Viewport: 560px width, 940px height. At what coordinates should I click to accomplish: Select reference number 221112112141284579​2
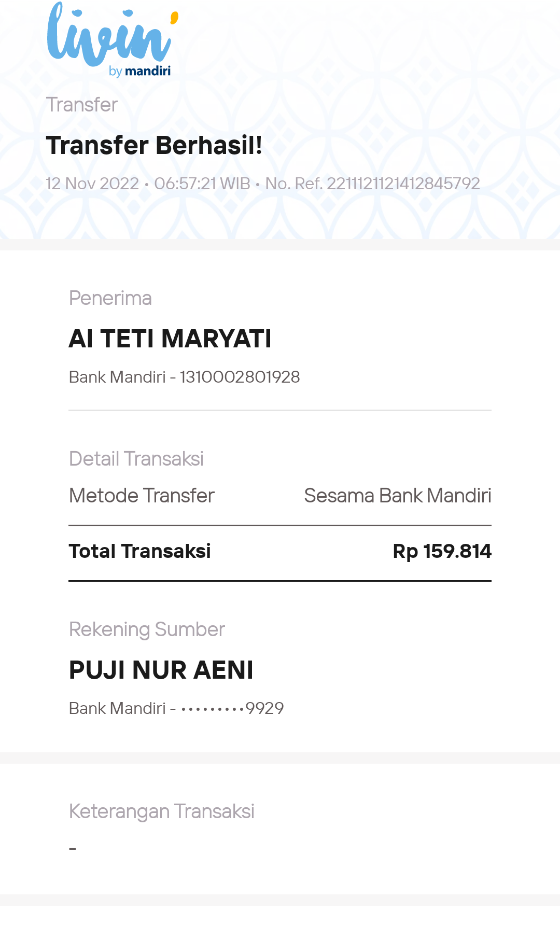[x=403, y=184]
